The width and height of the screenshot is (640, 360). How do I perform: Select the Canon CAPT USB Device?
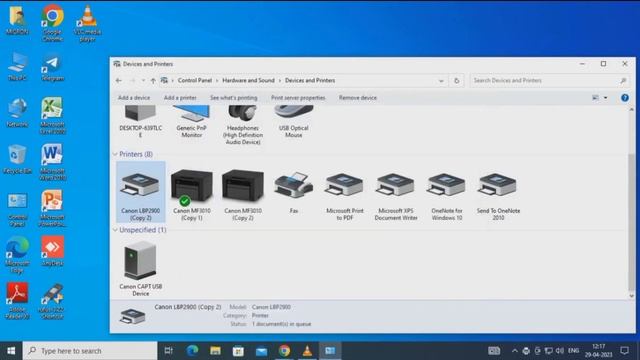pos(140,267)
